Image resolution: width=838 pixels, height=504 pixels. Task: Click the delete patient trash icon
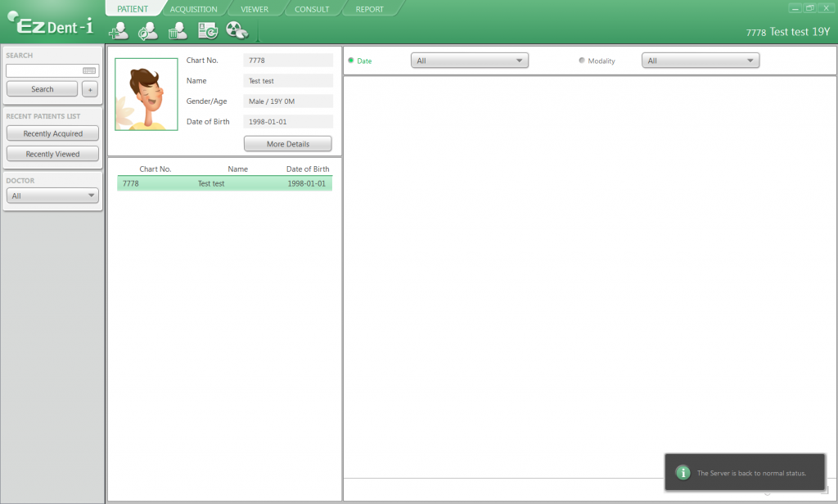(178, 31)
